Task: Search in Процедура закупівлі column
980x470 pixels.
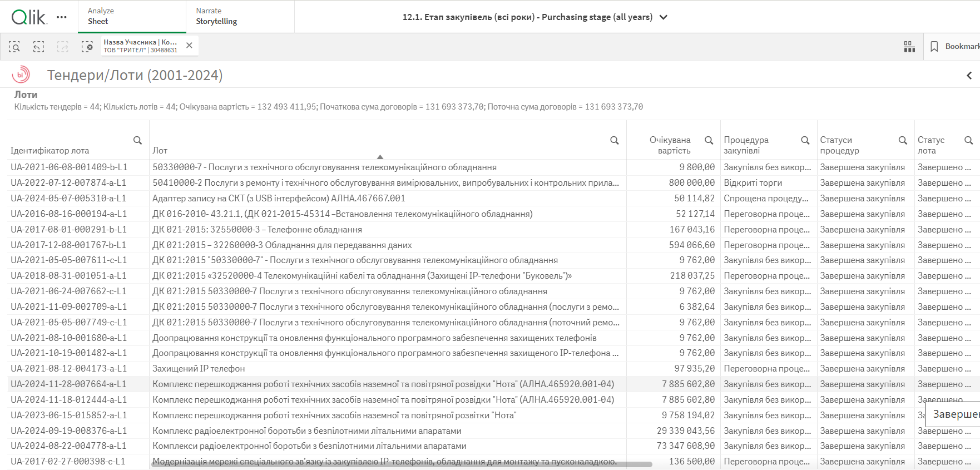Action: coord(805,140)
